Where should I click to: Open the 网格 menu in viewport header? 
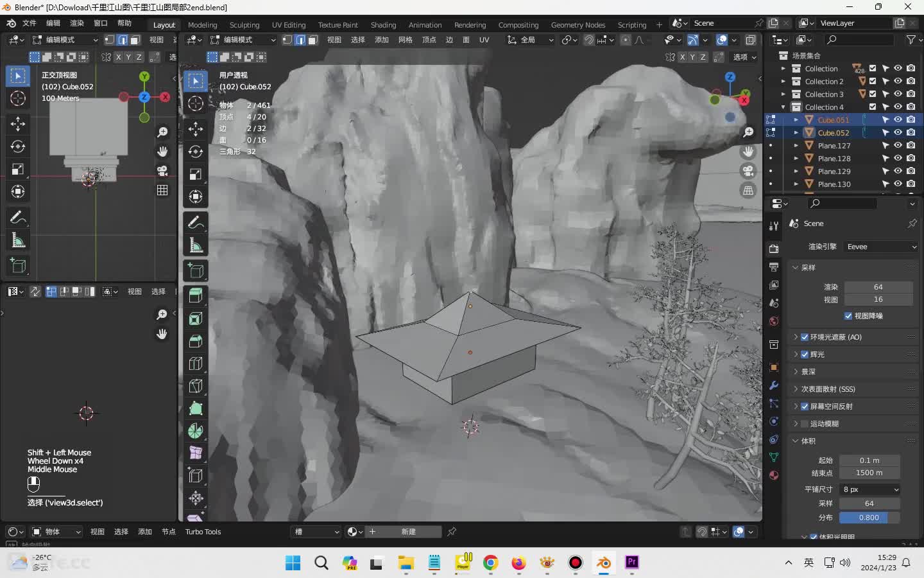click(x=405, y=40)
